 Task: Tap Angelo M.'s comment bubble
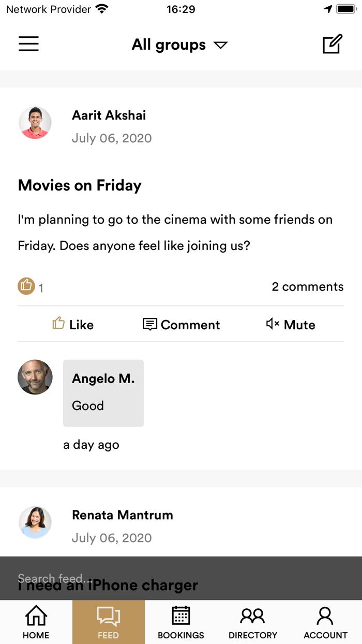pyautogui.click(x=103, y=393)
